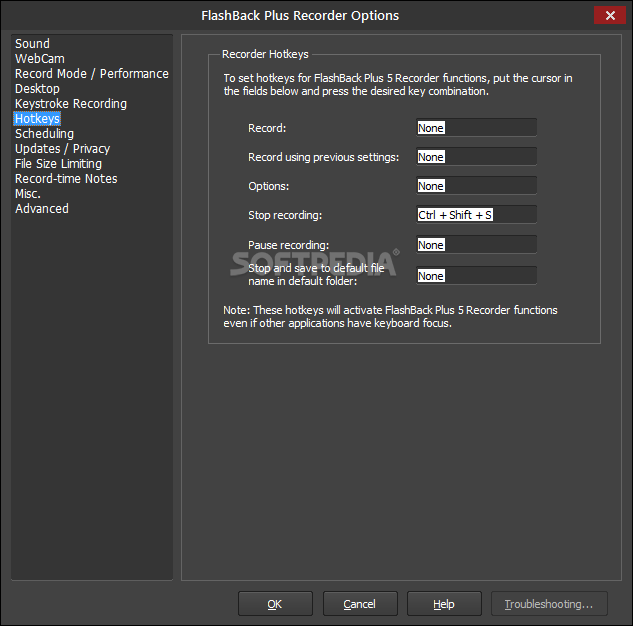Click the Troubleshooting... button
This screenshot has width=633, height=626.
[549, 604]
